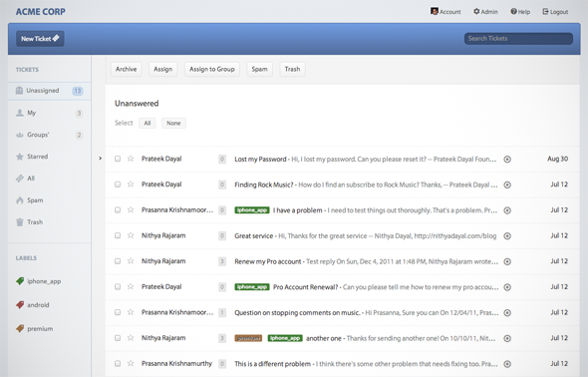This screenshot has height=377, width=588.
Task: Star the stopping comments on music ticket
Action: coord(131,312)
